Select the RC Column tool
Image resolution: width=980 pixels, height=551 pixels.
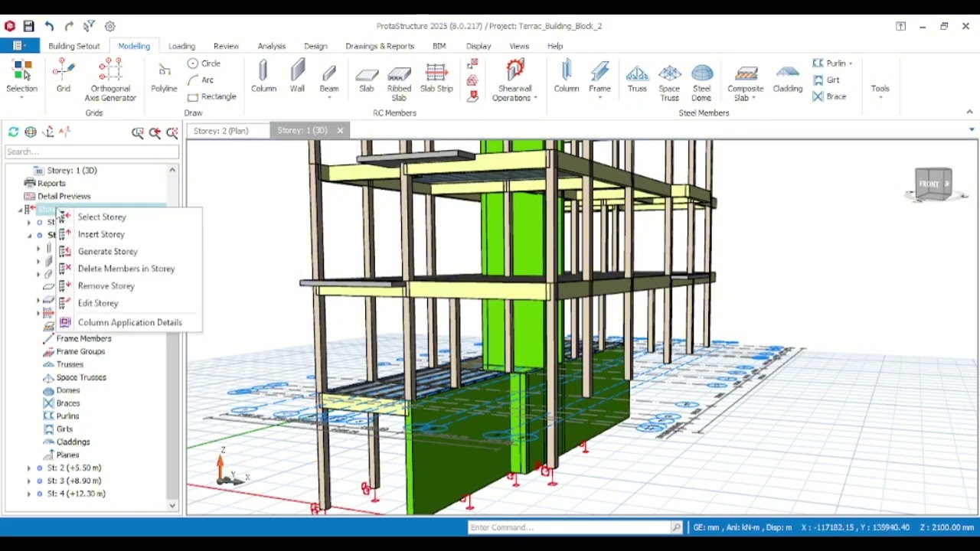point(263,77)
